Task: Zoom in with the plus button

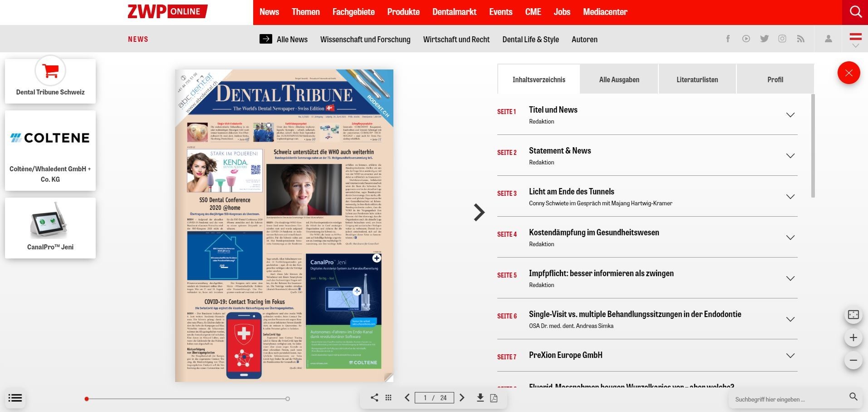Action: click(853, 338)
